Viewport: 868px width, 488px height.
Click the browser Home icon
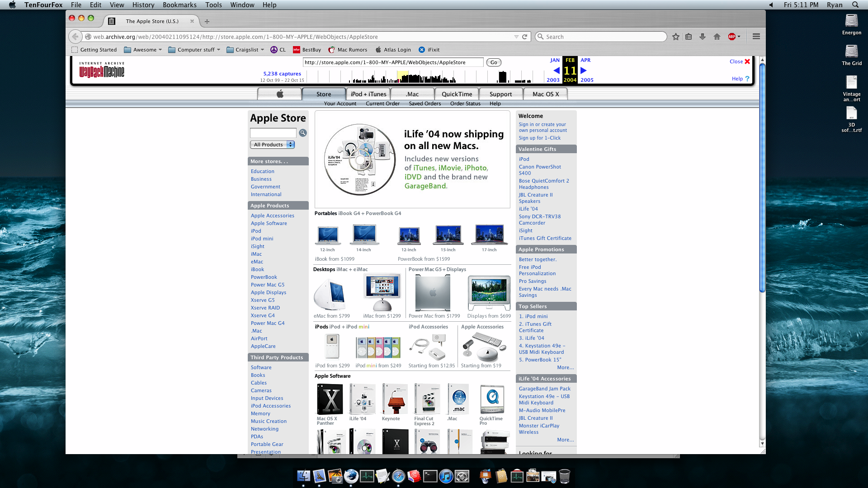(x=717, y=37)
